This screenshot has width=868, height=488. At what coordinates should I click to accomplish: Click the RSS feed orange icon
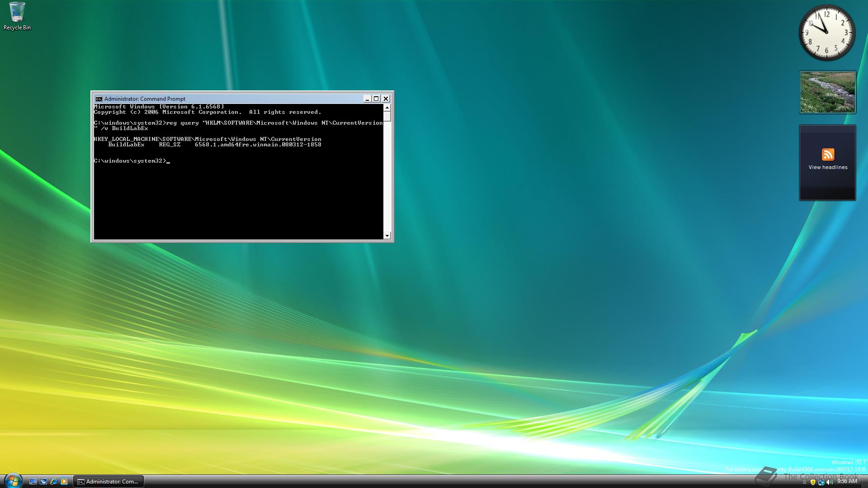coord(828,155)
